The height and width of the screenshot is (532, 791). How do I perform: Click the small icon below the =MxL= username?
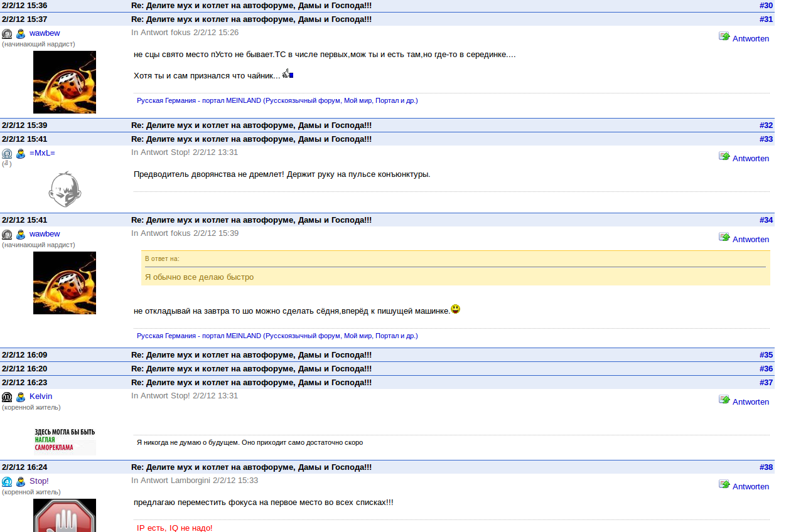[6, 164]
